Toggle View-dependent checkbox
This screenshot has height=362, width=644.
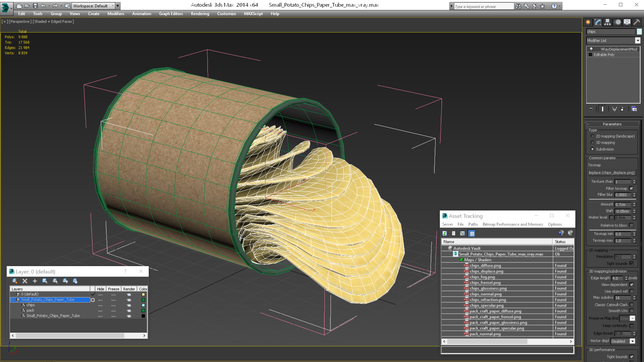[631, 284]
